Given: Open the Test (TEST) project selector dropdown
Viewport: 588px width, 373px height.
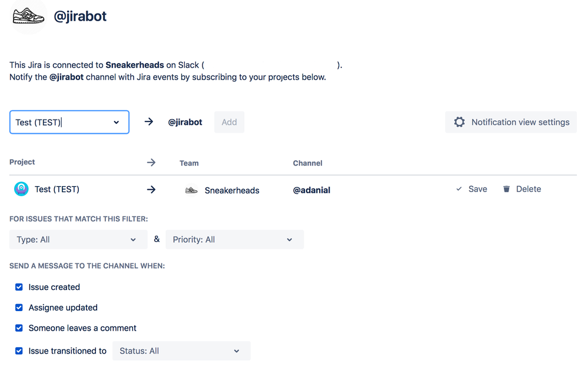Looking at the screenshot, I should pyautogui.click(x=69, y=122).
